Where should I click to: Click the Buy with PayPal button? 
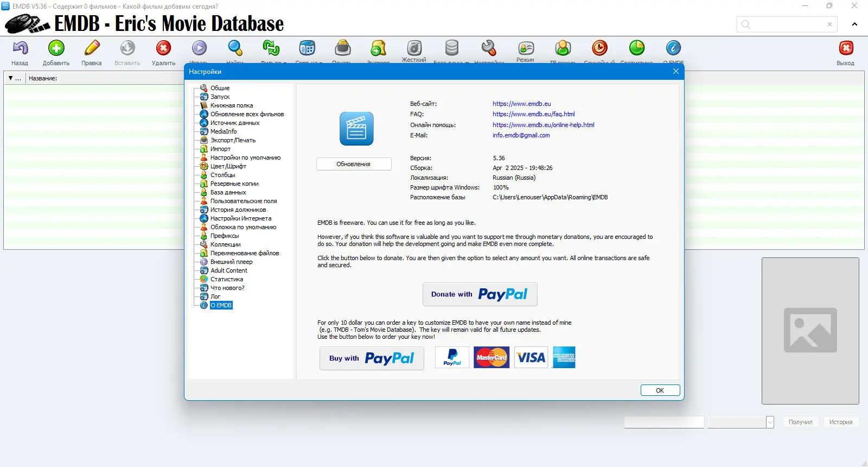click(372, 358)
